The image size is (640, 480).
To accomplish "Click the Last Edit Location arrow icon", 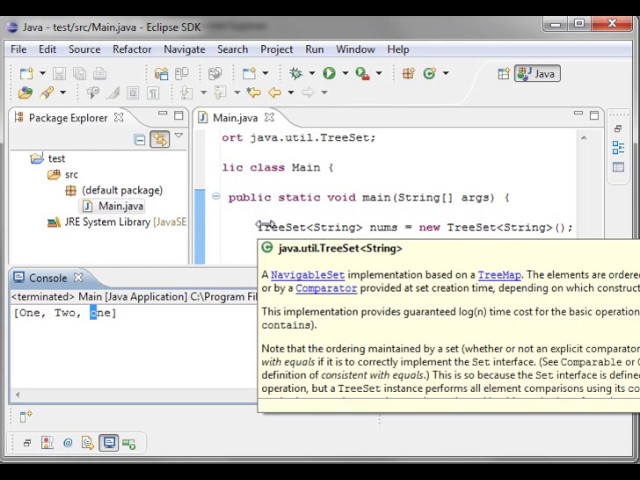I will point(253,93).
